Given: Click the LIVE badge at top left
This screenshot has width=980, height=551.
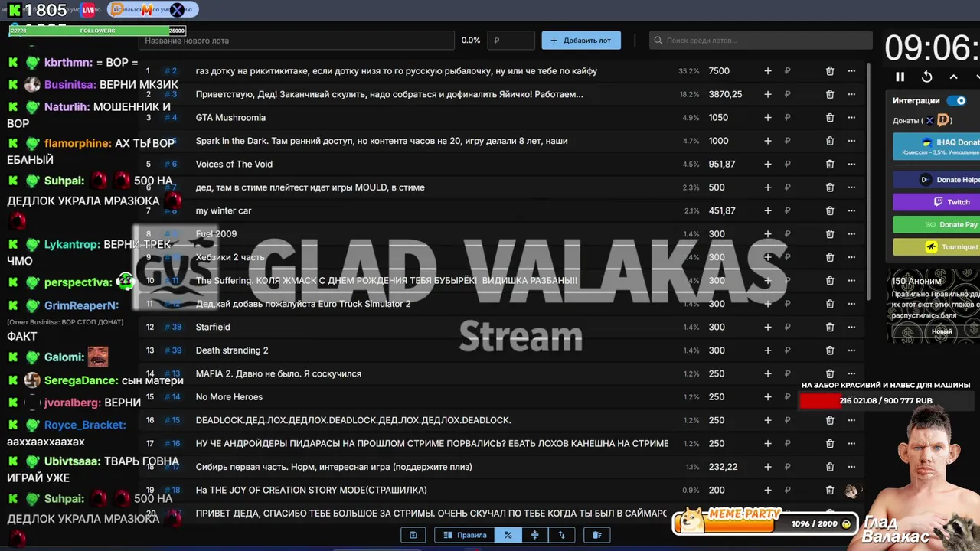Looking at the screenshot, I should pyautogui.click(x=89, y=10).
